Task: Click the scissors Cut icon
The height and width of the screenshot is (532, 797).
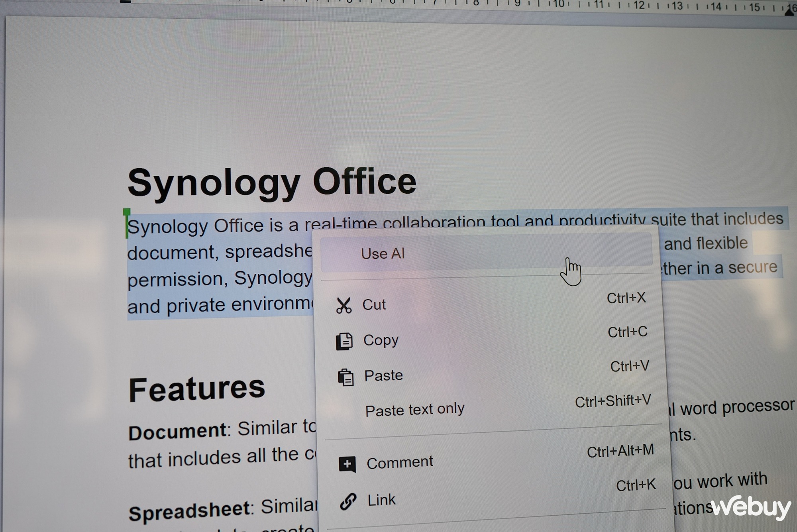Action: 344,306
